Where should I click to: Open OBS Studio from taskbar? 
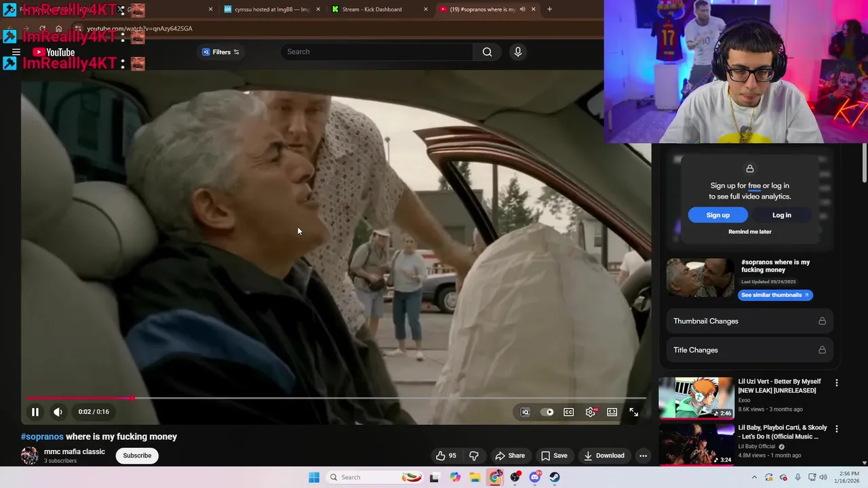pyautogui.click(x=515, y=477)
